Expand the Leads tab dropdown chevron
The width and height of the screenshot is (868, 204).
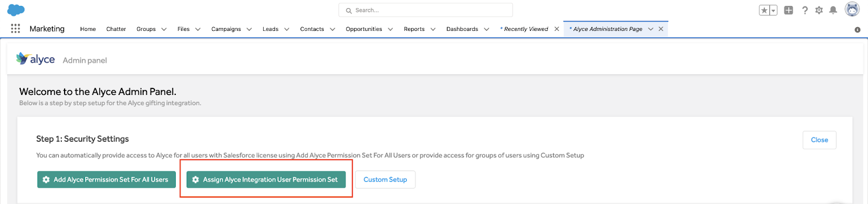[x=286, y=29]
